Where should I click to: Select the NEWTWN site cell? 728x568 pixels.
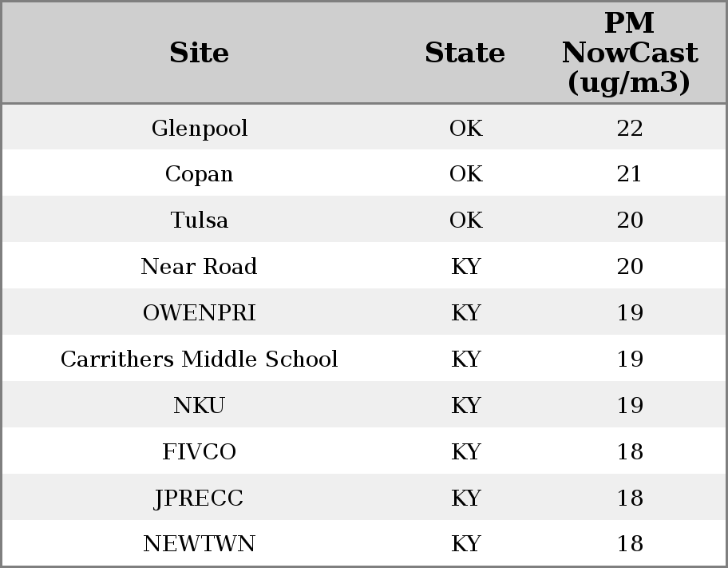[x=199, y=544]
